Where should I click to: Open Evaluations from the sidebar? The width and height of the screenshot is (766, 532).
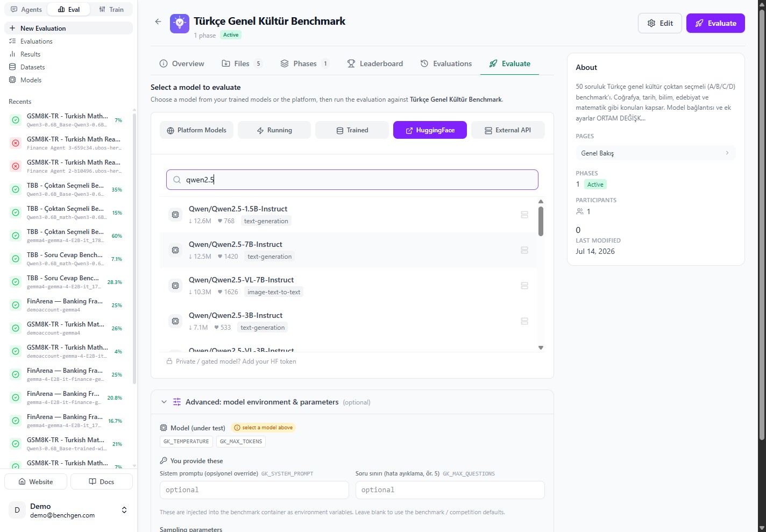[68, 41]
